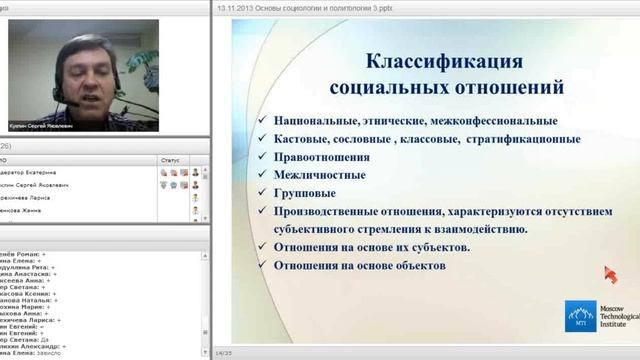Image resolution: width=640 pixels, height=360 pixels.
Task: Click Moscow Technological Institute text
Action: point(620,316)
